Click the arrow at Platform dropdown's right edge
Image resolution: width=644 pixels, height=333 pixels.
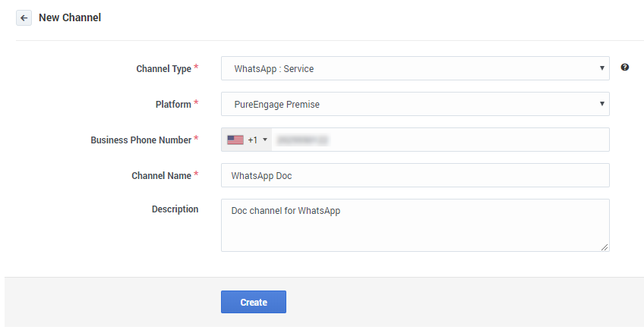(x=601, y=104)
